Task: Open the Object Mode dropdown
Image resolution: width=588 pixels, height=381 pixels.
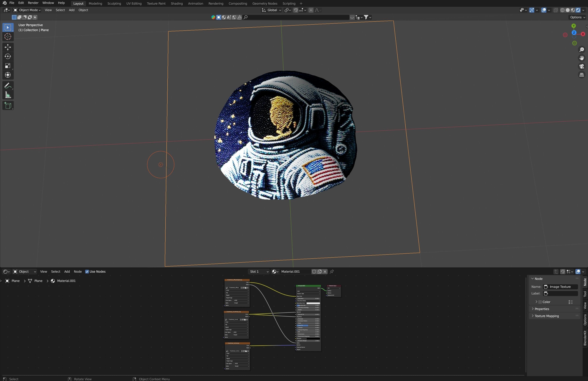Action: [27, 10]
